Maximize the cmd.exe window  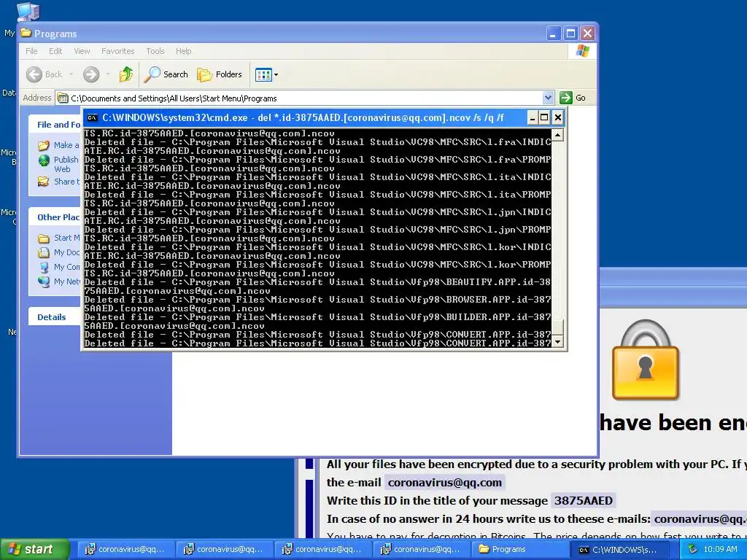tap(544, 117)
